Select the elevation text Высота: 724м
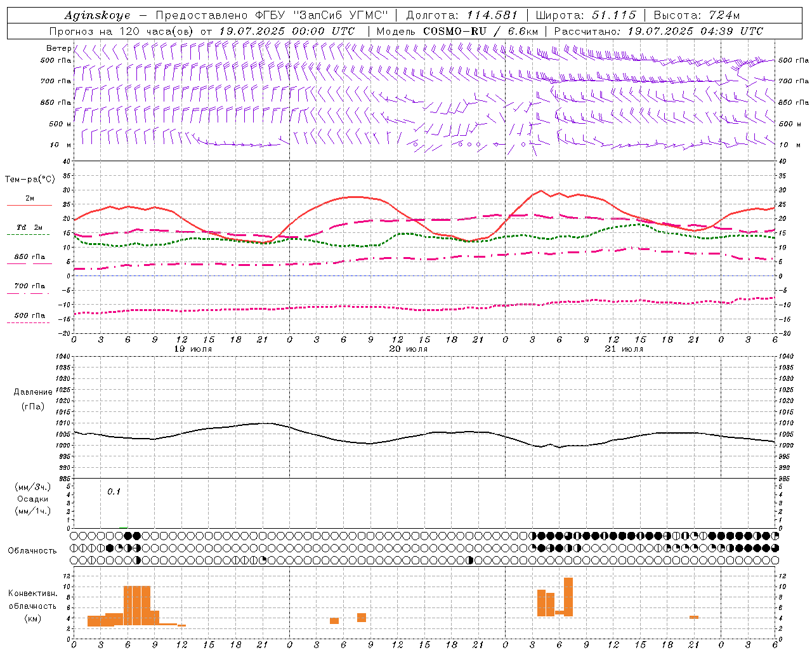 pos(697,15)
